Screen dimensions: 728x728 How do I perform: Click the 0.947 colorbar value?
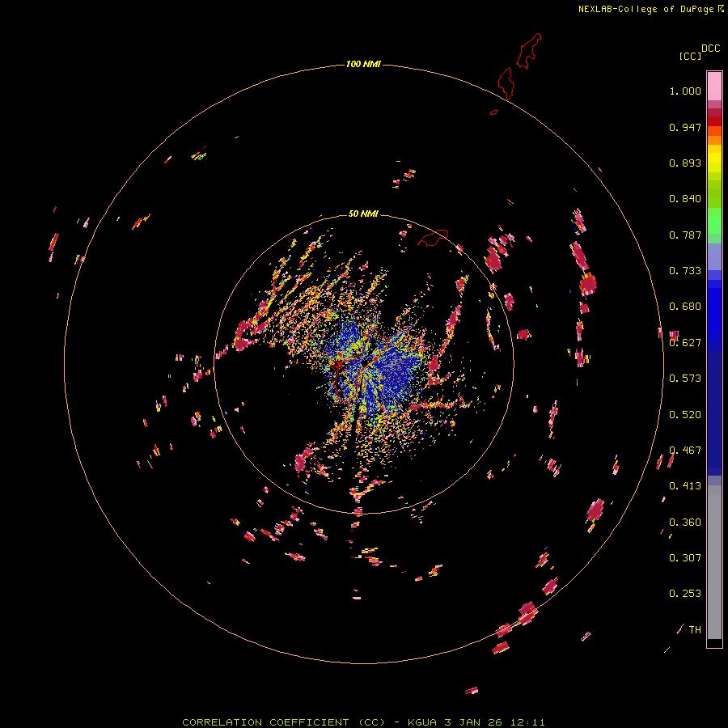(x=685, y=127)
